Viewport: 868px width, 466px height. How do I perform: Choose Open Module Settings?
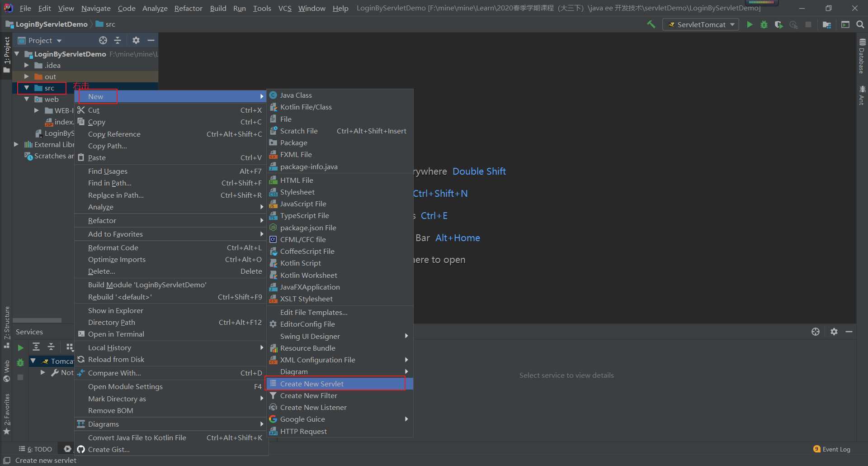tap(171, 386)
